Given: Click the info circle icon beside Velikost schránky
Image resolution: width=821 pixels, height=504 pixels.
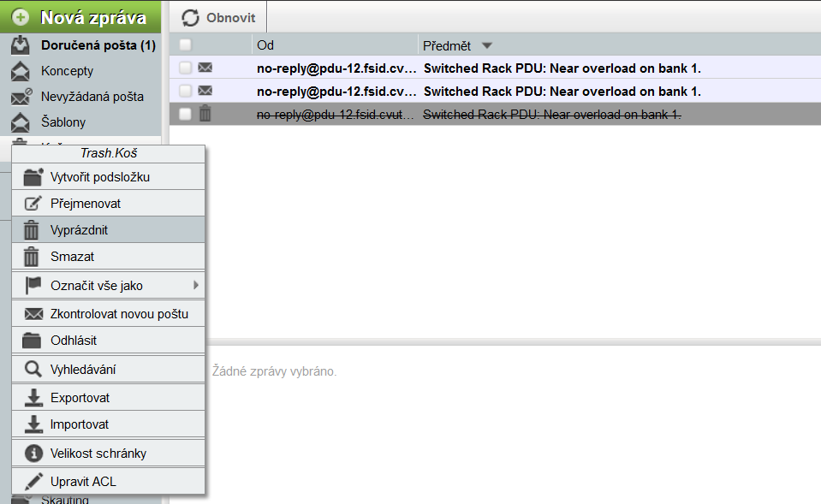Looking at the screenshot, I should (34, 454).
